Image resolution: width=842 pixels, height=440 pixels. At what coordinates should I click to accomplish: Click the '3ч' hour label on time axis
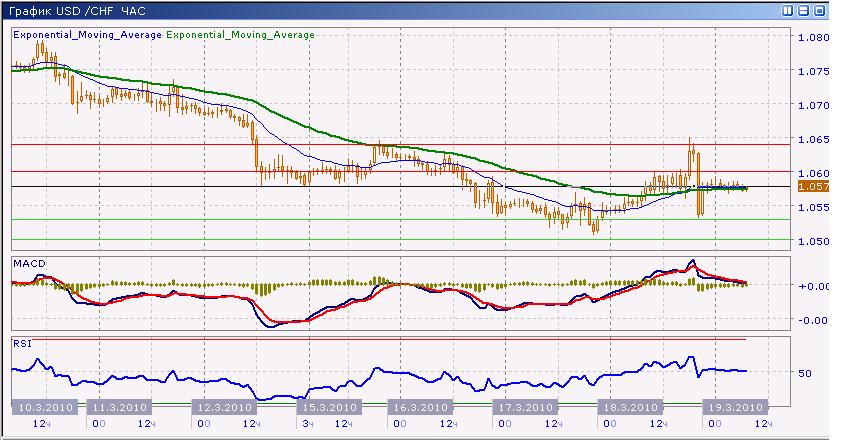pyautogui.click(x=308, y=424)
